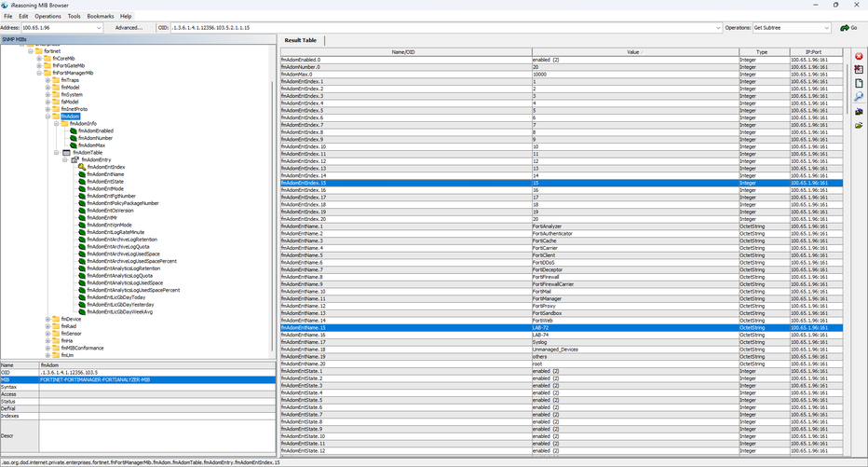
Task: Open the Help menu
Action: pyautogui.click(x=126, y=16)
